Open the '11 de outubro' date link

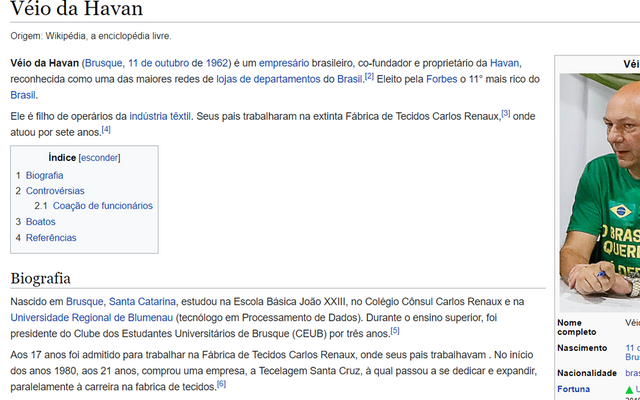pyautogui.click(x=159, y=63)
